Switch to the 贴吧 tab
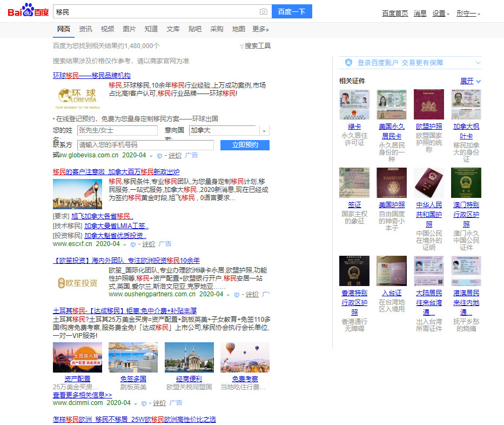 click(x=195, y=29)
